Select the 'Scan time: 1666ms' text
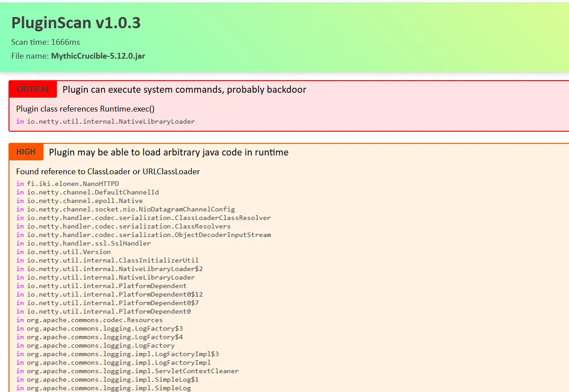This screenshot has width=569, height=392. [x=46, y=42]
